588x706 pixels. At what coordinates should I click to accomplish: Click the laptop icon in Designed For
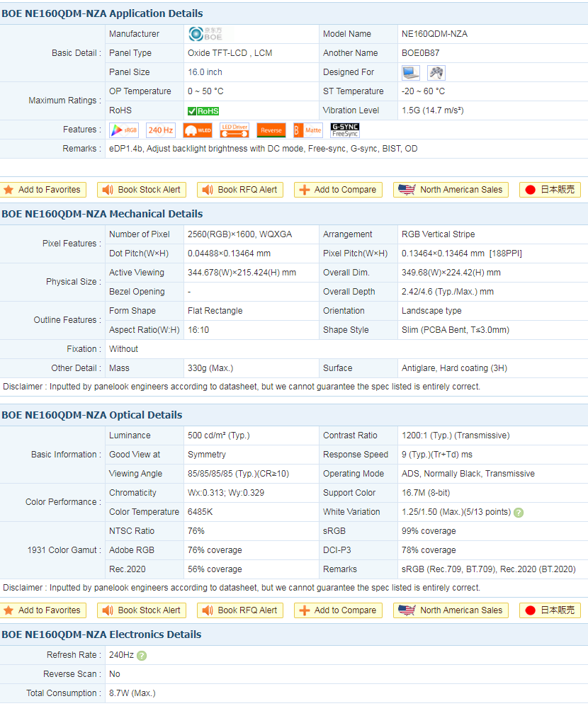(x=410, y=72)
